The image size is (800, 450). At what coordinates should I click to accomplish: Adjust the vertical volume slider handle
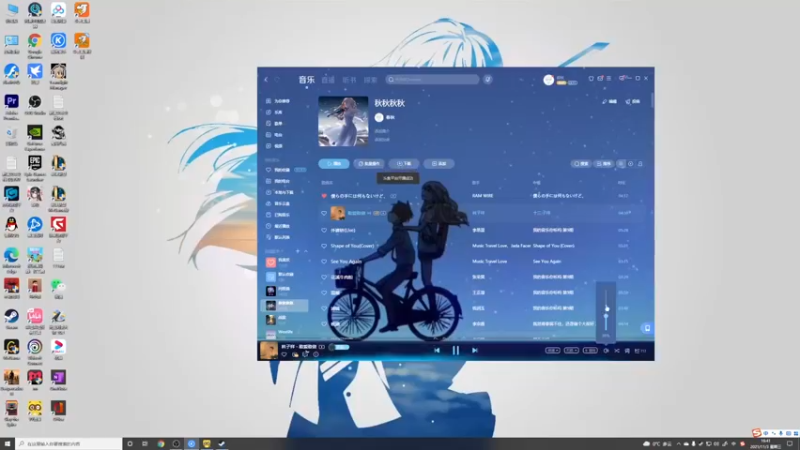tap(606, 316)
